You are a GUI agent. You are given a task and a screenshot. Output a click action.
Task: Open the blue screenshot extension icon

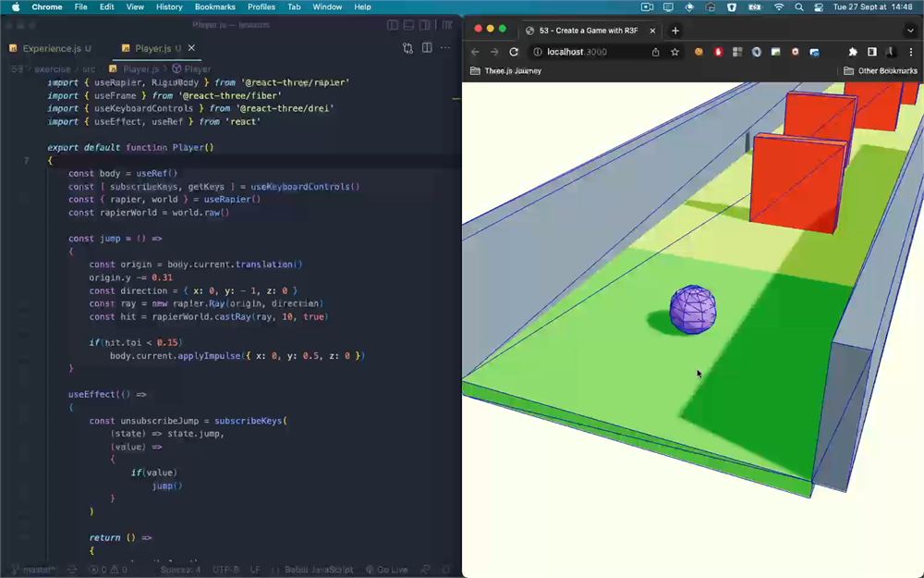(814, 52)
